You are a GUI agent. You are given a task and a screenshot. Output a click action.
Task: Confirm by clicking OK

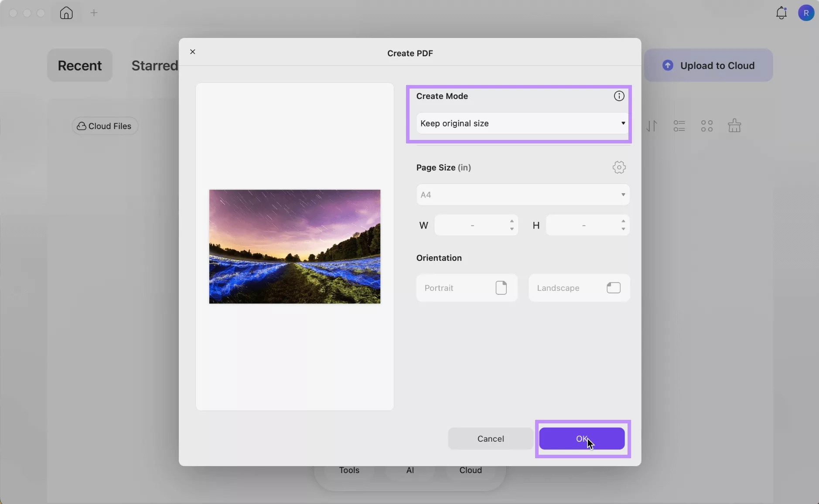(x=582, y=439)
